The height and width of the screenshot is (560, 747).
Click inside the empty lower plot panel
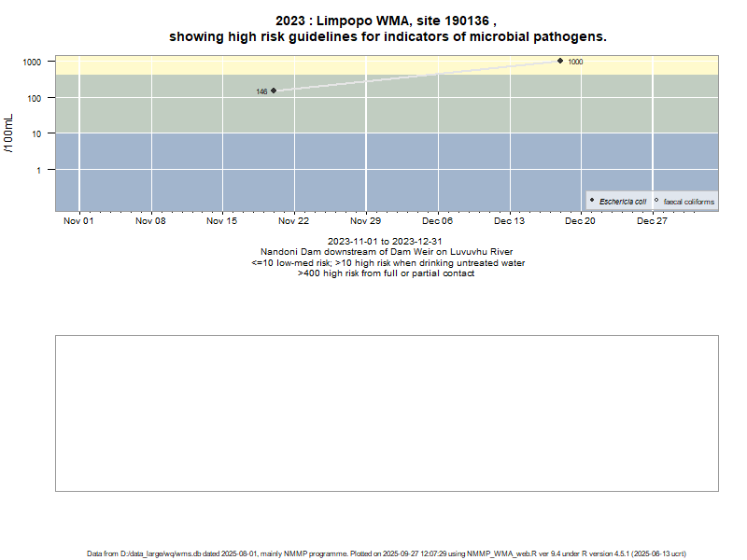(x=387, y=413)
